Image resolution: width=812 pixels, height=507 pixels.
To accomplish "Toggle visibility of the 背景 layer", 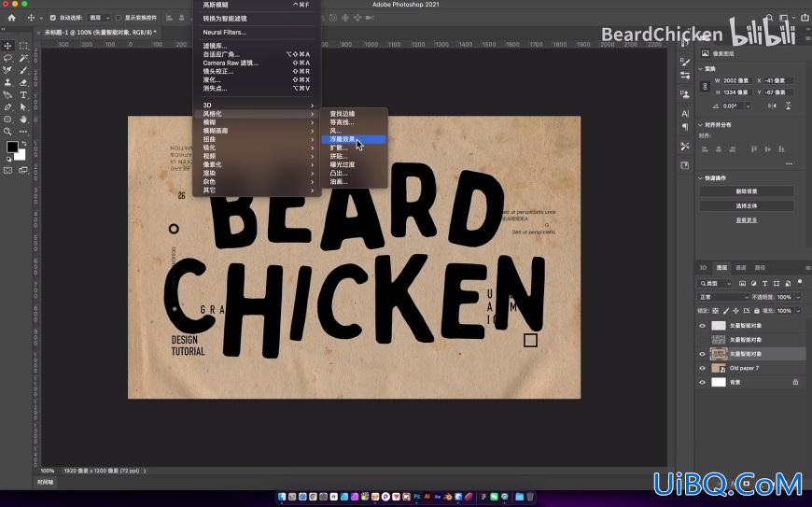I will (702, 382).
